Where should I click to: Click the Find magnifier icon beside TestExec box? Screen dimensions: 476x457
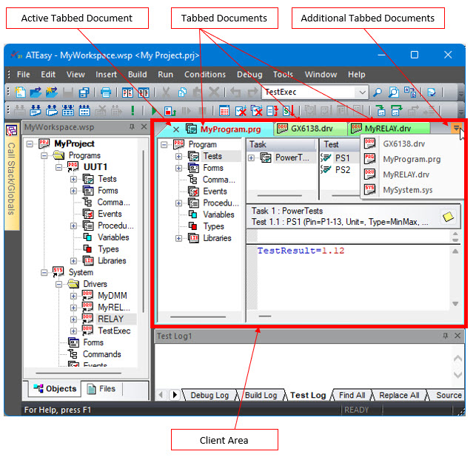378,92
